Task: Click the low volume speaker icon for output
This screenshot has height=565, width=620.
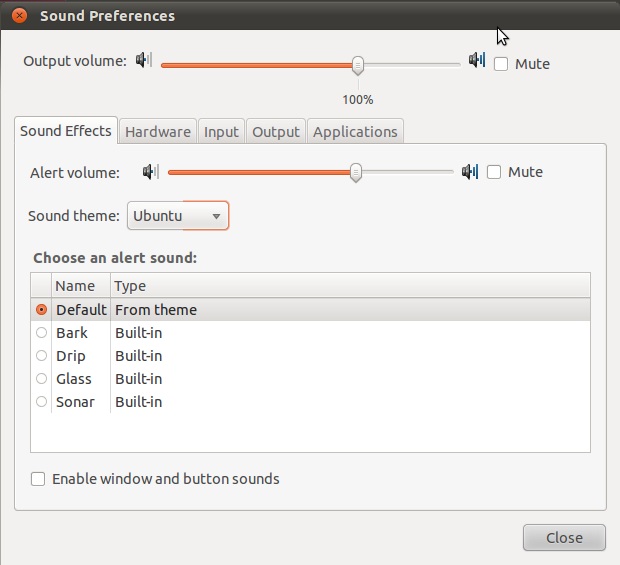Action: (144, 61)
